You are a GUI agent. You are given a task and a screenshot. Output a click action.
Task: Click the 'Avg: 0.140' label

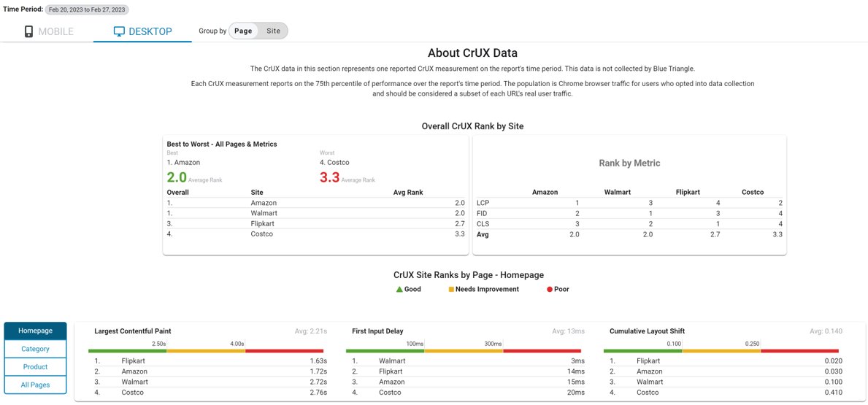pyautogui.click(x=826, y=331)
